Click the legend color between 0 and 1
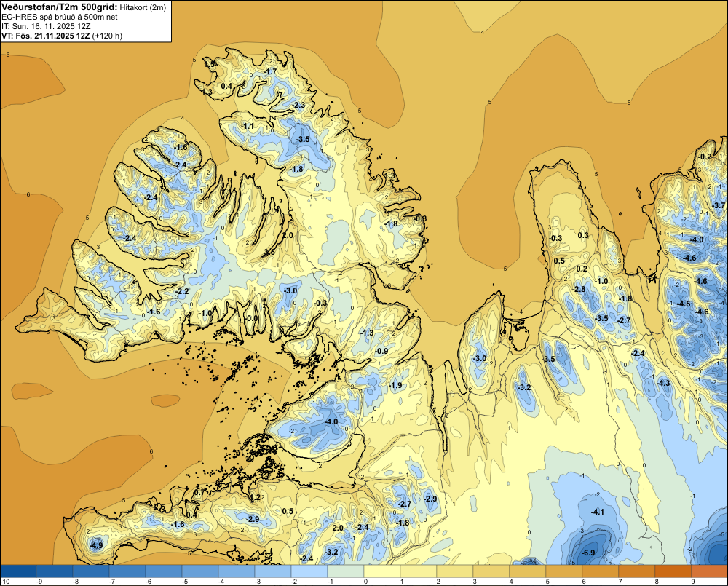Screen dimensions: 728x586 (x=382, y=571)
